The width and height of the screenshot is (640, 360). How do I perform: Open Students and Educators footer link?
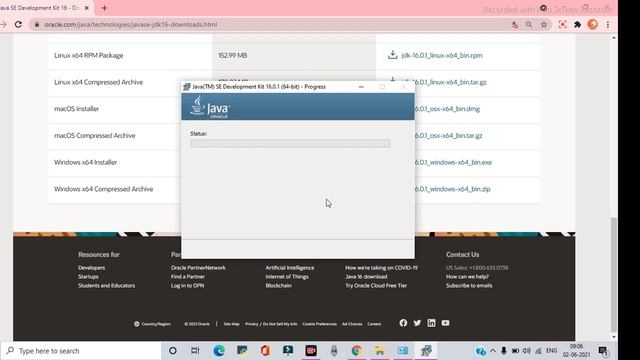pyautogui.click(x=106, y=286)
